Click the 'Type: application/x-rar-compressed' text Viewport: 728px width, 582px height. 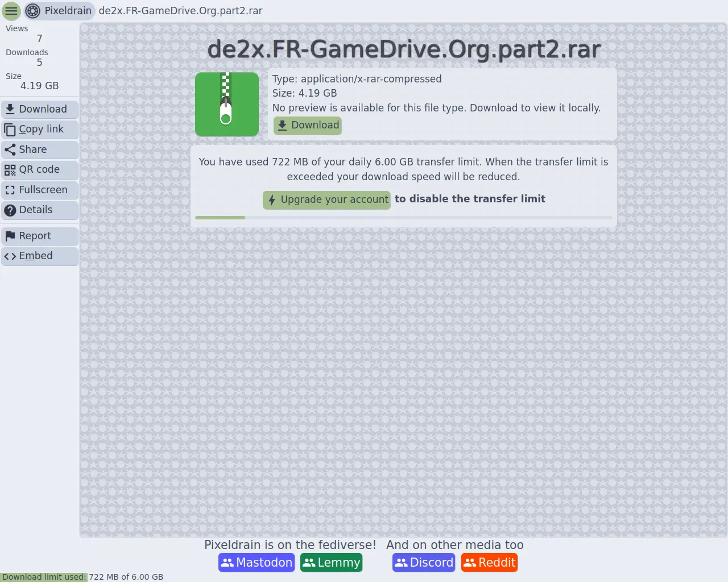[x=357, y=79]
